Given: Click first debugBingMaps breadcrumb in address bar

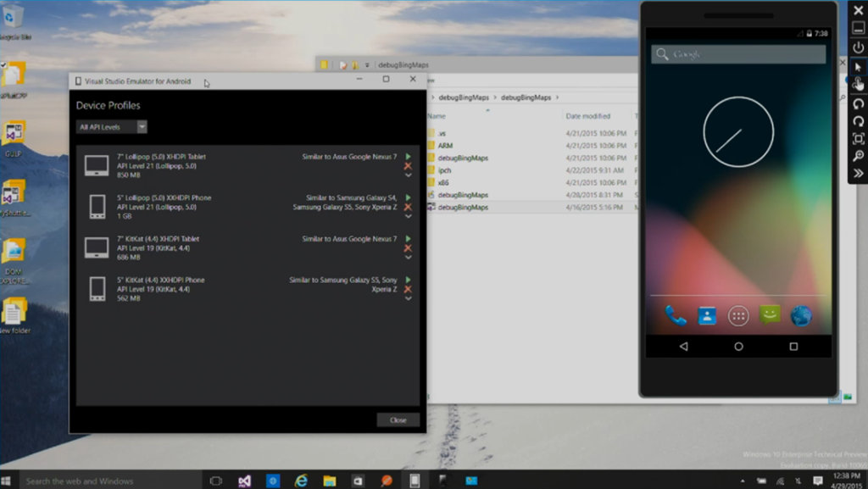Looking at the screenshot, I should pyautogui.click(x=464, y=97).
